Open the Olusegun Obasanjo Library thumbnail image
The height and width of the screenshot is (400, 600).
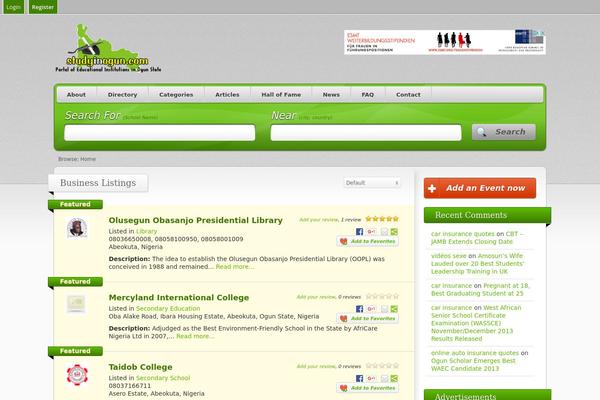[77, 228]
